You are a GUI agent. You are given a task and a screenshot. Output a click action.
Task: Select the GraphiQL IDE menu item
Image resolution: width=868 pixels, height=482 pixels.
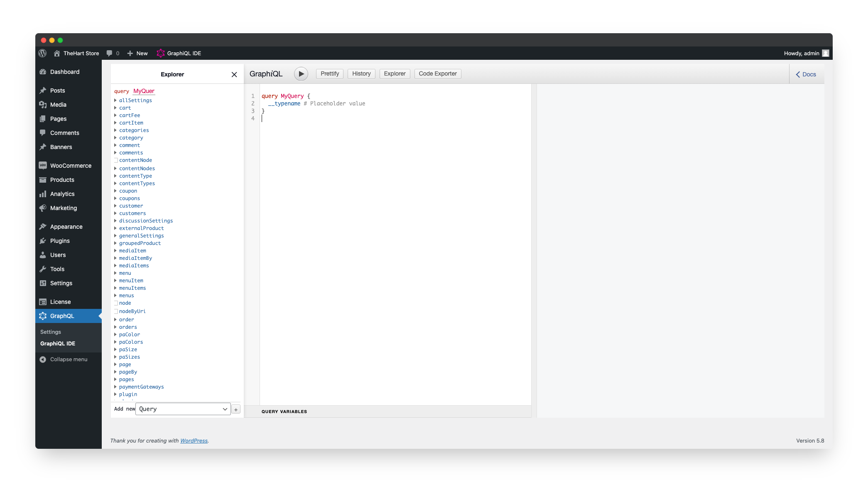pos(58,343)
